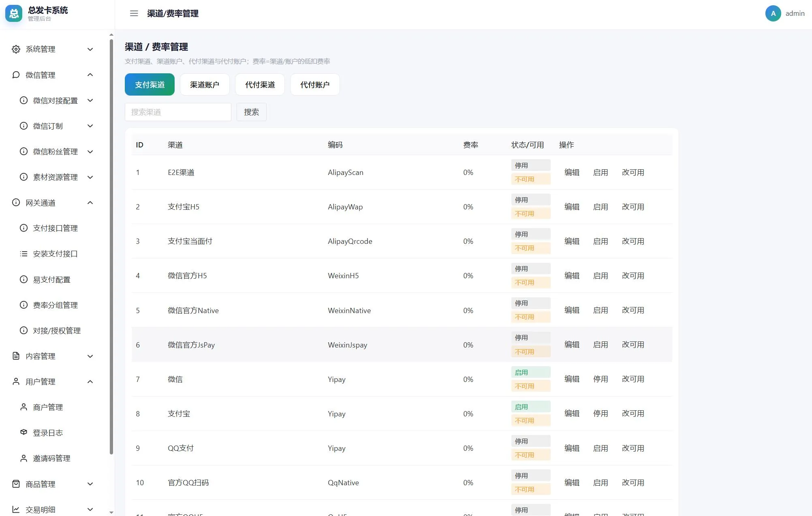Click 编辑 for 微信官方Native row
This screenshot has height=516, width=812.
pyautogui.click(x=572, y=310)
